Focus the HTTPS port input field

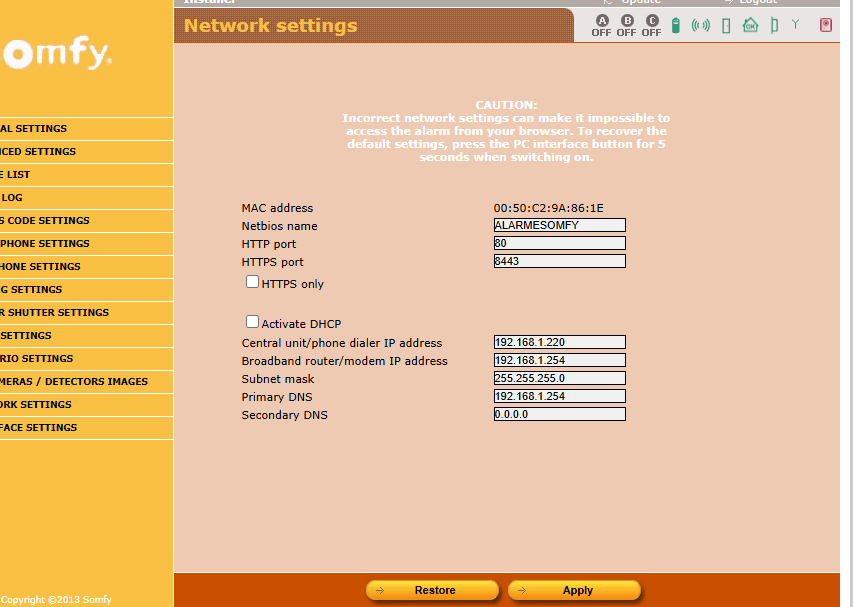point(559,261)
